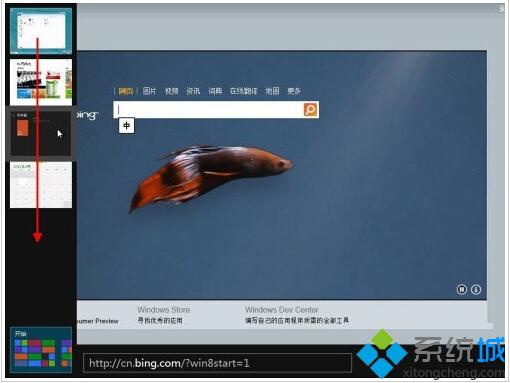Select the dark app thumbnail with the orange tile

pyautogui.click(x=41, y=133)
